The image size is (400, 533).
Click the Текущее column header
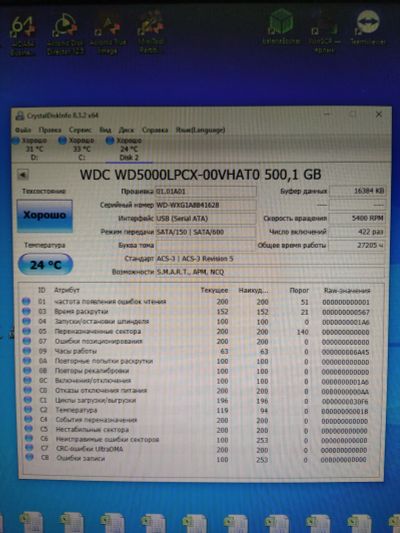(214, 290)
